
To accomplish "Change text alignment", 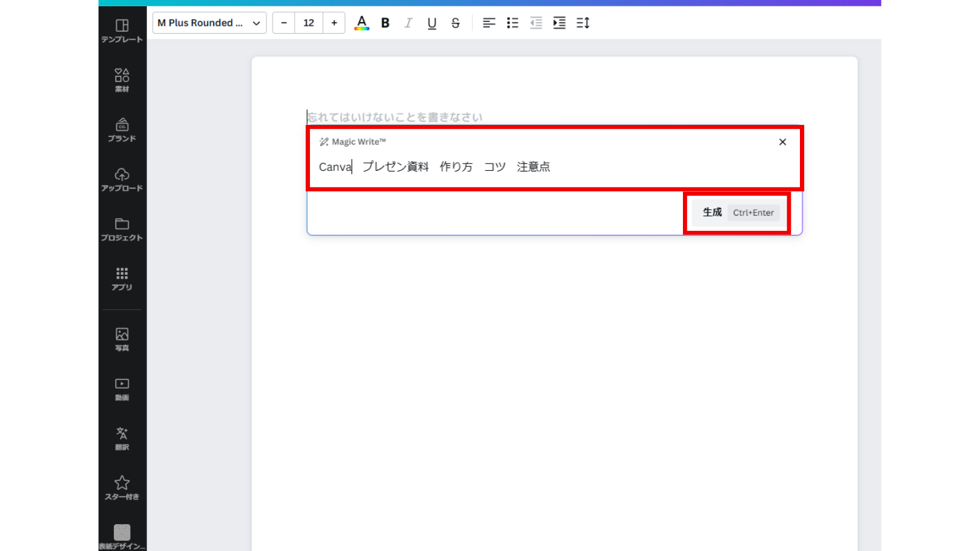I will pyautogui.click(x=489, y=23).
